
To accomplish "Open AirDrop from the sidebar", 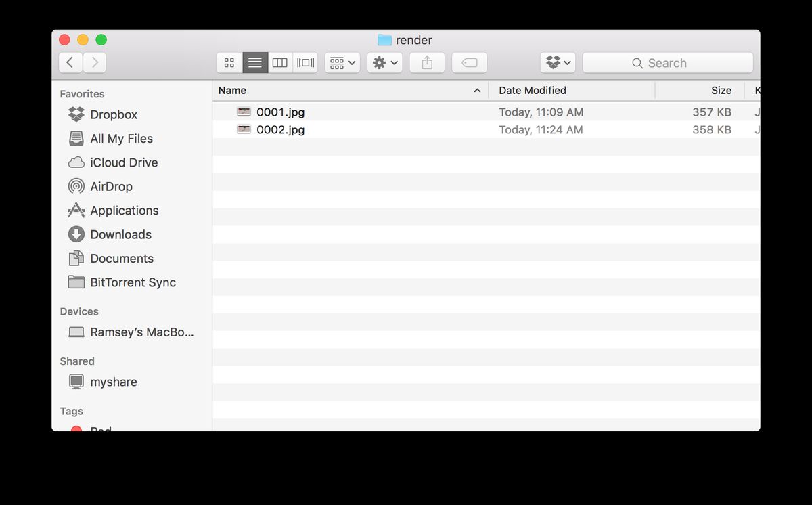I will pyautogui.click(x=111, y=187).
